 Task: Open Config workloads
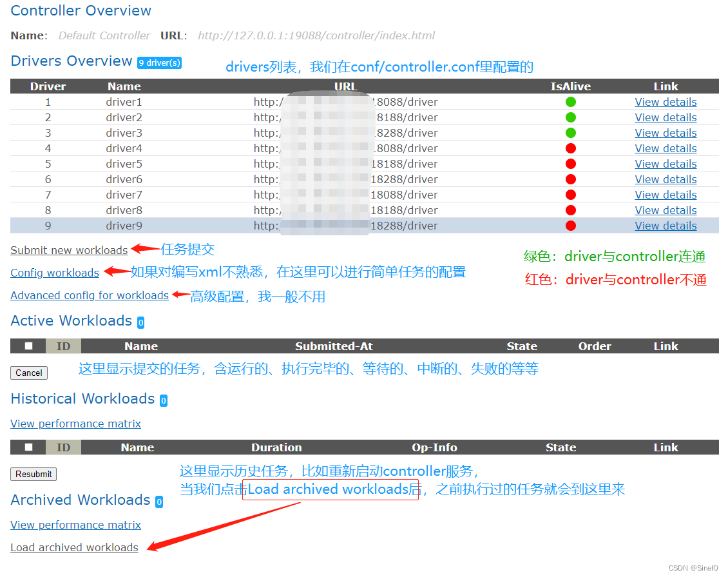[x=54, y=273]
